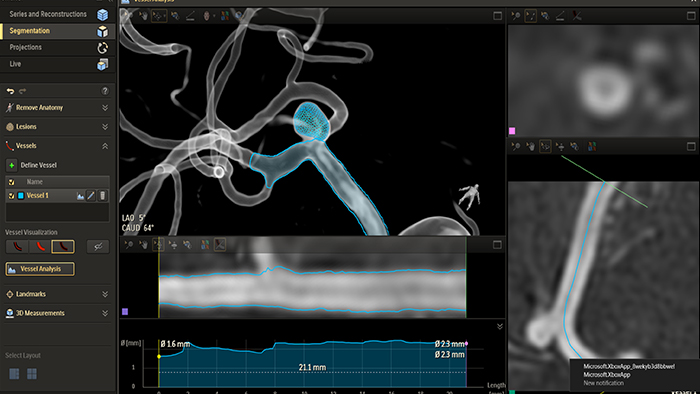Select the third, highlighted vessel visualization mode
This screenshot has height=394, width=700.
(x=63, y=246)
